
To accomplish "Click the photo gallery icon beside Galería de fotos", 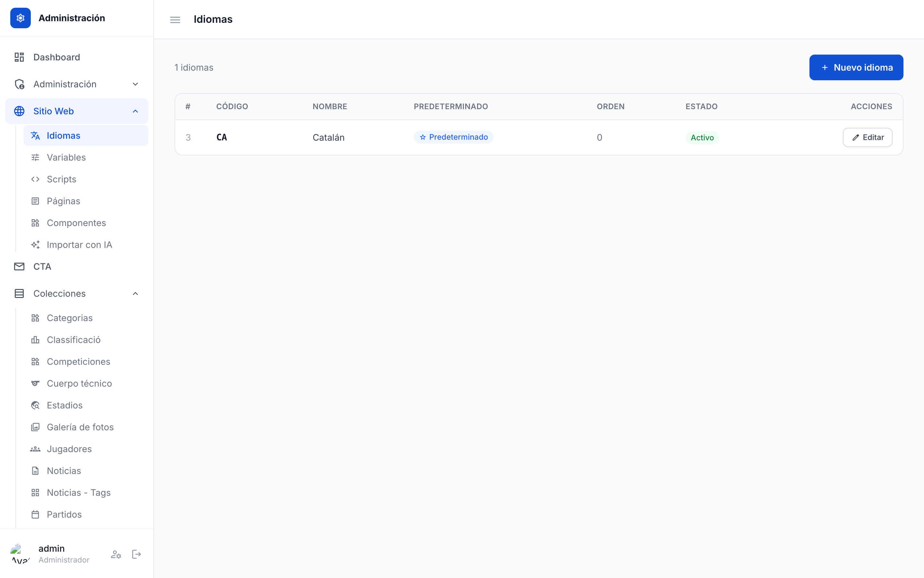I will tap(35, 427).
